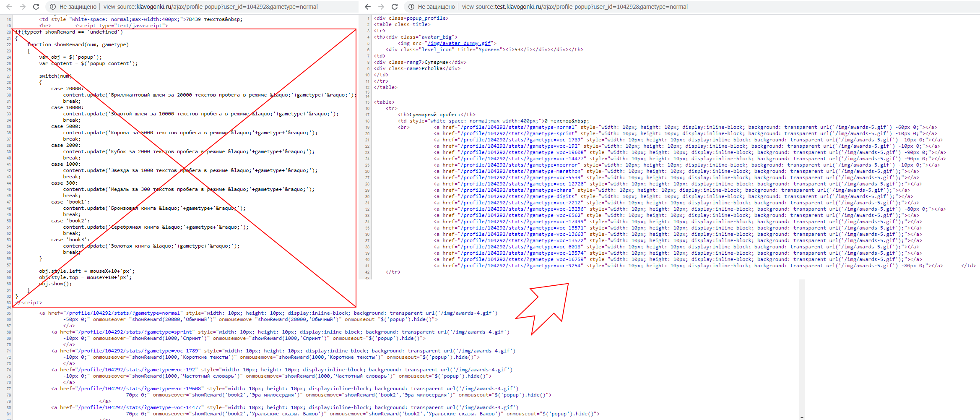Focus the right window's test.klavogonki.ru address bar
Screen dimensions: 980x420
[x=574, y=7]
